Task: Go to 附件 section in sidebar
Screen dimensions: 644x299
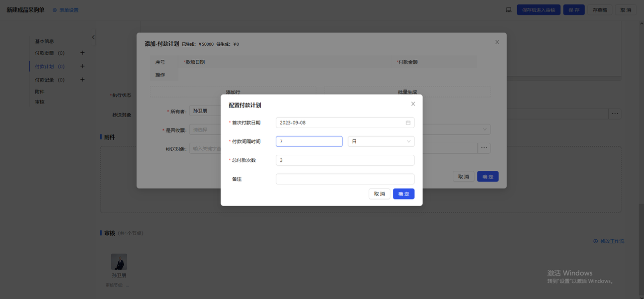Action: click(x=40, y=91)
